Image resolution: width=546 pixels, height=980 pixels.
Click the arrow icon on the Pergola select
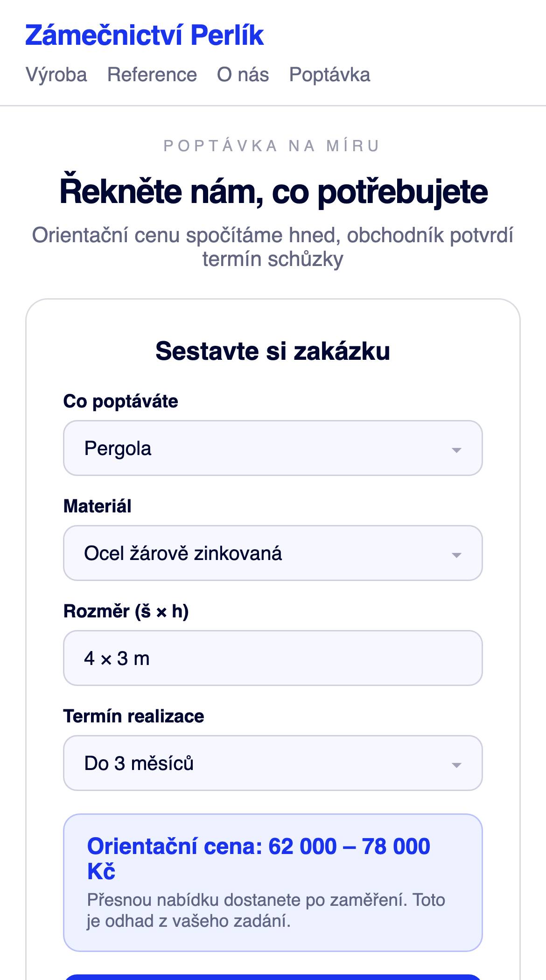(x=456, y=450)
